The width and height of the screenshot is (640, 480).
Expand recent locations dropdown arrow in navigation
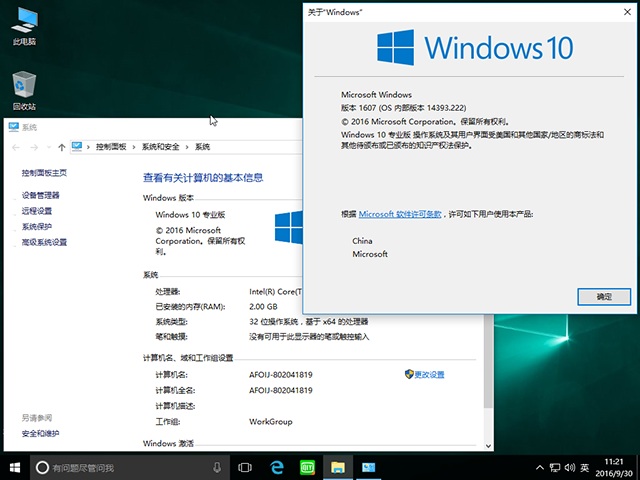coord(49,147)
